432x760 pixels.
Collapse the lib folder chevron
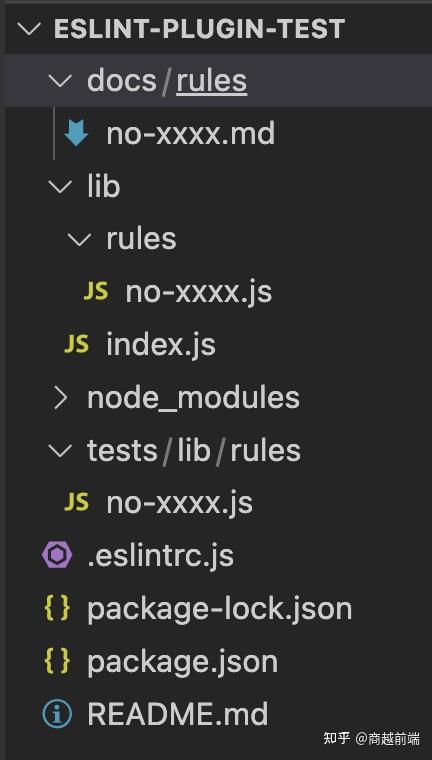click(x=61, y=186)
